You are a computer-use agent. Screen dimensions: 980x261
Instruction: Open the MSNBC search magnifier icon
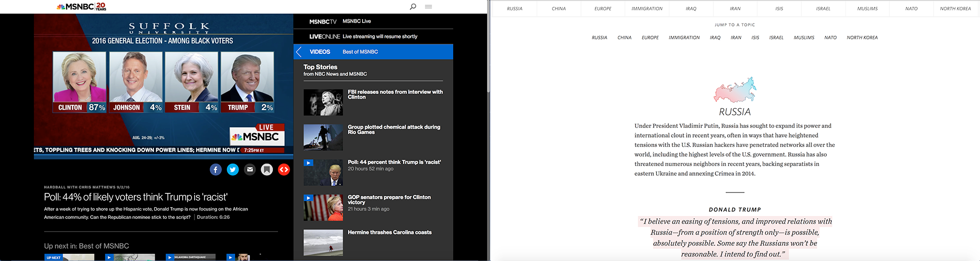pyautogui.click(x=413, y=6)
